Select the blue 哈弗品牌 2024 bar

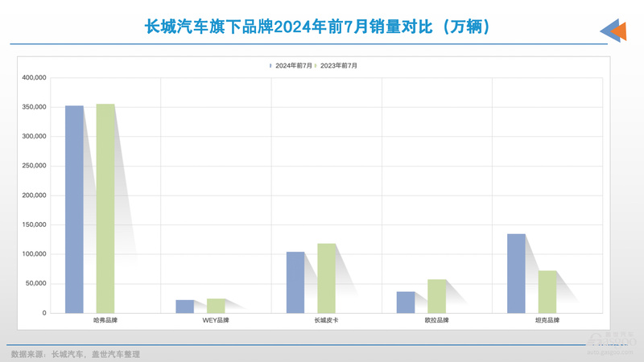coord(74,209)
